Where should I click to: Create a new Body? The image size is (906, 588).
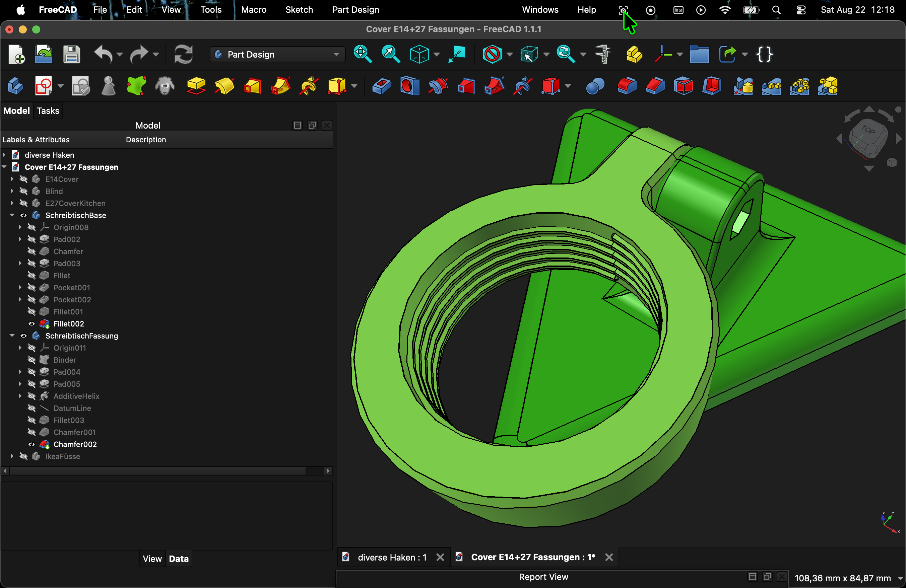[x=15, y=86]
